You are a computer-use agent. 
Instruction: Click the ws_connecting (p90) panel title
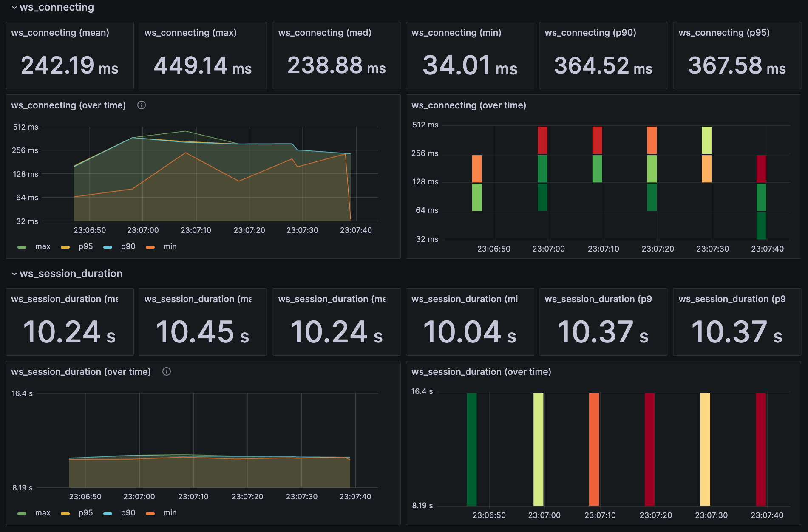tap(590, 33)
